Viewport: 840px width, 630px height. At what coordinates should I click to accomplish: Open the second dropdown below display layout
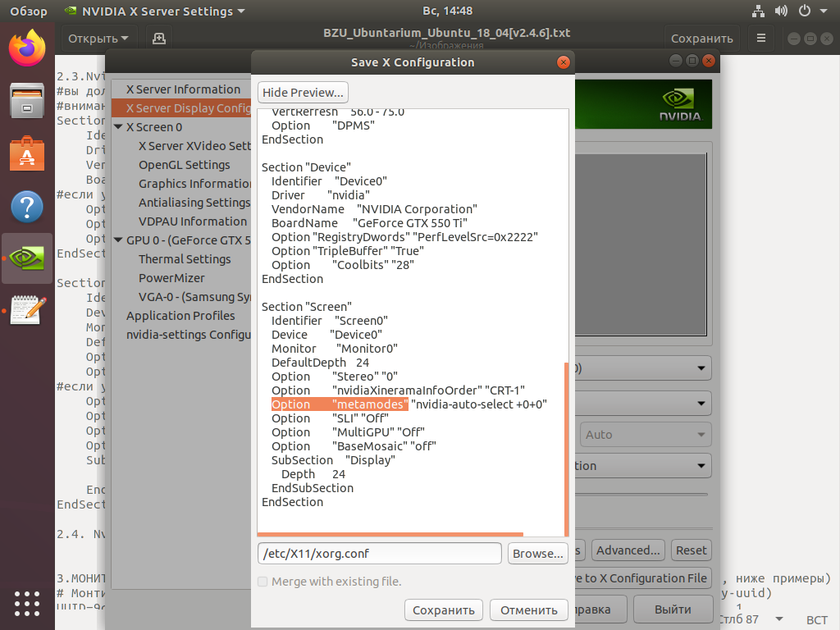pos(643,403)
